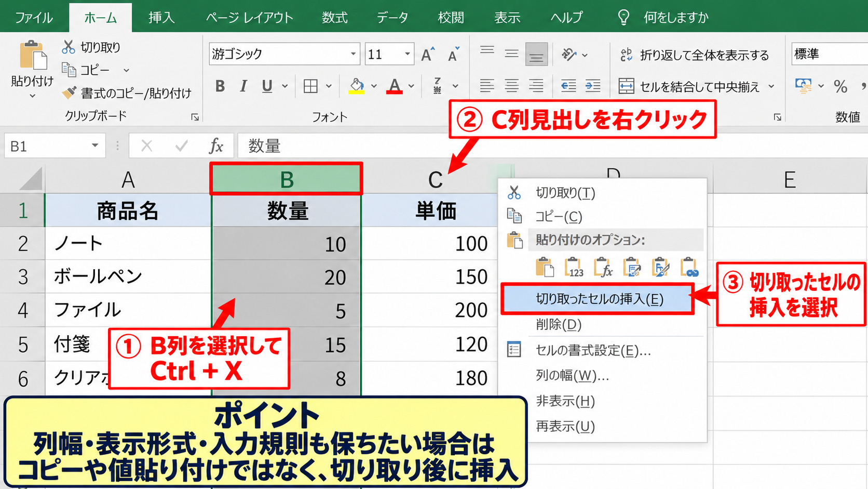Viewport: 868px width, 489px height.
Task: Choose 削除(D) in context menu
Action: click(x=559, y=325)
